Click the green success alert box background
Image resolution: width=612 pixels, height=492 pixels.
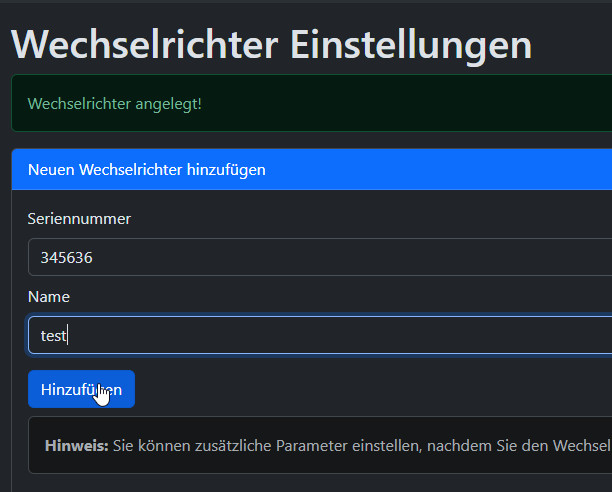click(400, 103)
